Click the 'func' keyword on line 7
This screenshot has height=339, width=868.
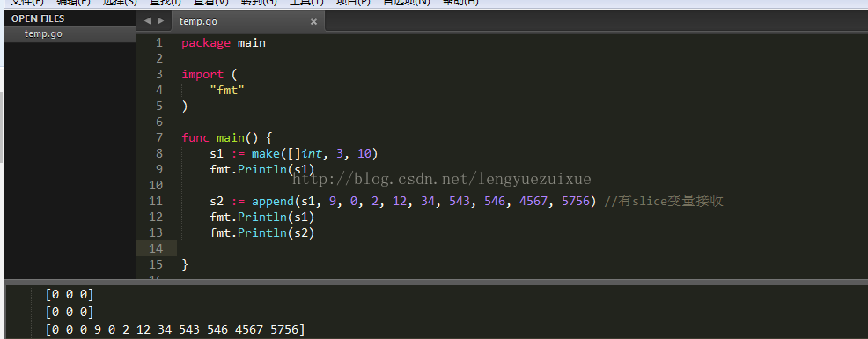coord(195,137)
